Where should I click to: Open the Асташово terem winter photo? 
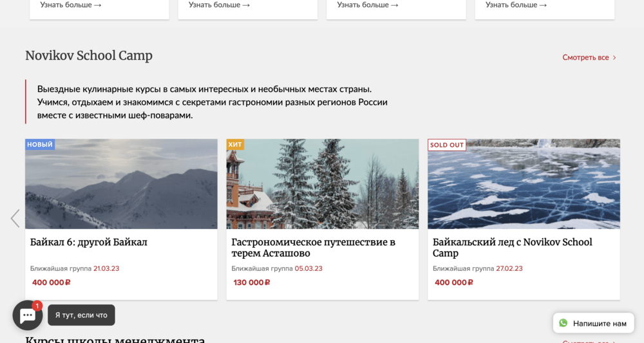pyautogui.click(x=323, y=184)
